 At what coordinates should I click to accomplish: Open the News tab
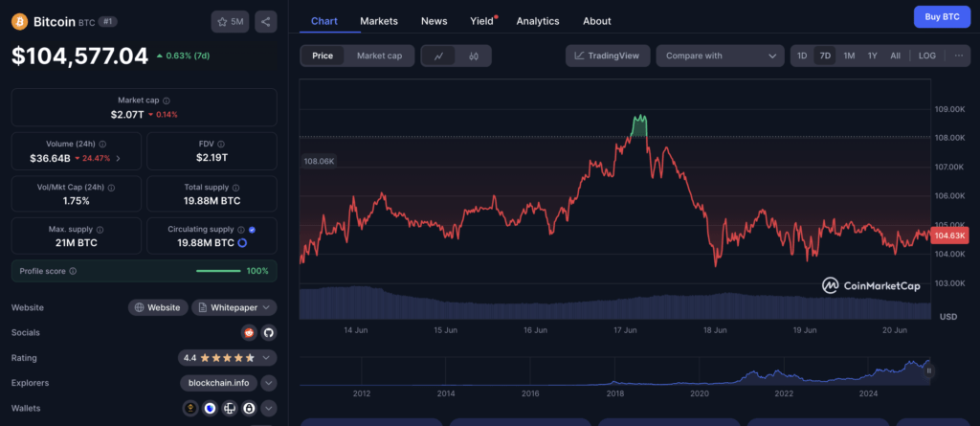[434, 21]
